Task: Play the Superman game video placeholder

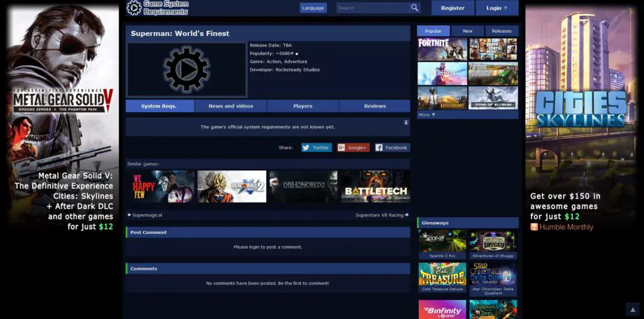Action: (x=186, y=70)
